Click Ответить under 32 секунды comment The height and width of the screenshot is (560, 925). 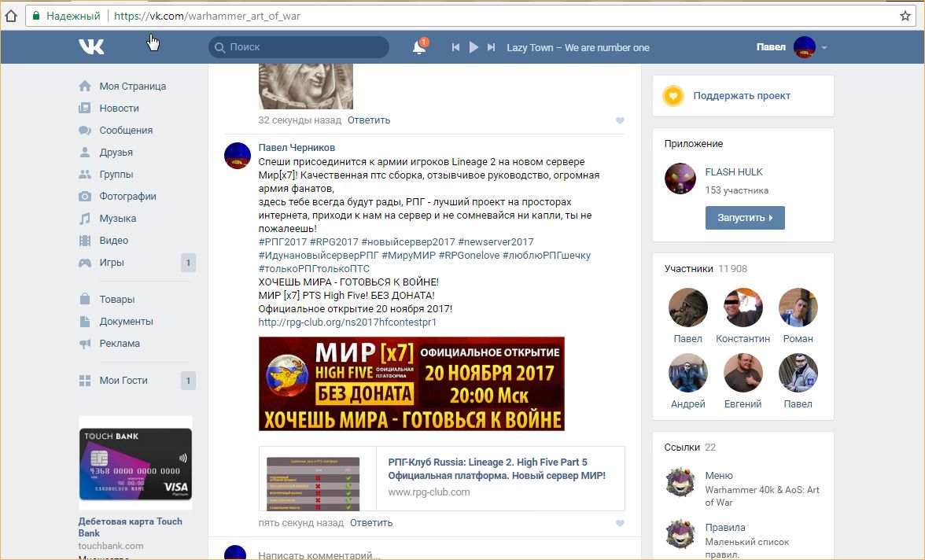point(369,120)
